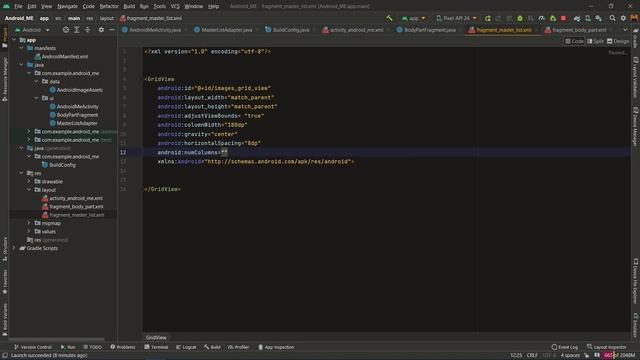Collapse the manifests folder
The image size is (640, 360).
click(22, 48)
